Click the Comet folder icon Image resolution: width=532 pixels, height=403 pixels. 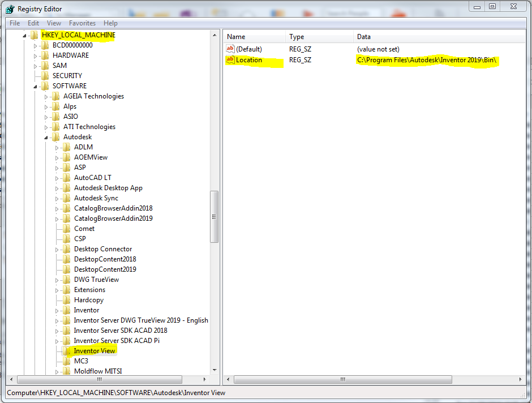[x=67, y=229]
